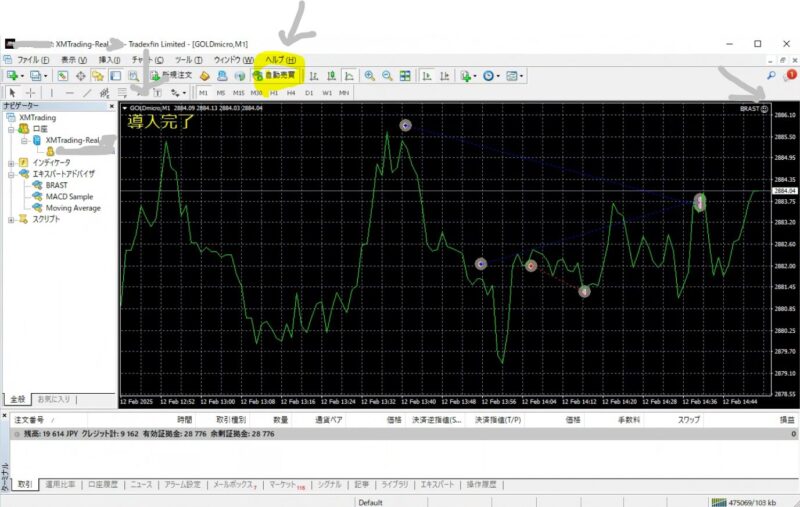800x507 pixels.
Task: Click the blue person account icon
Action: pos(222,76)
